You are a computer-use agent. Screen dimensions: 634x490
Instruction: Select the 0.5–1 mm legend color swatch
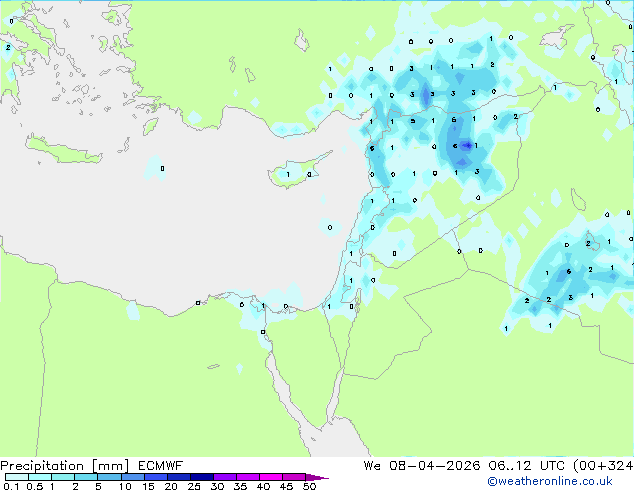(x=40, y=477)
